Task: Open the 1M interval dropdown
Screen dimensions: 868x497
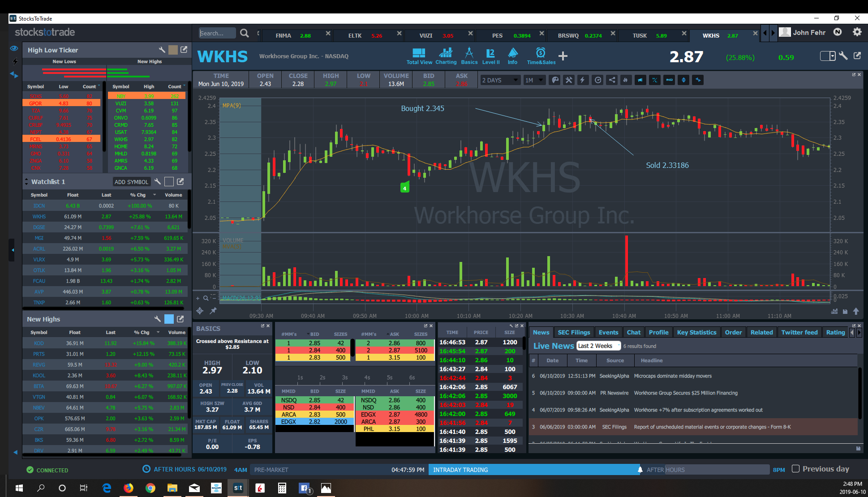Action: tap(534, 80)
